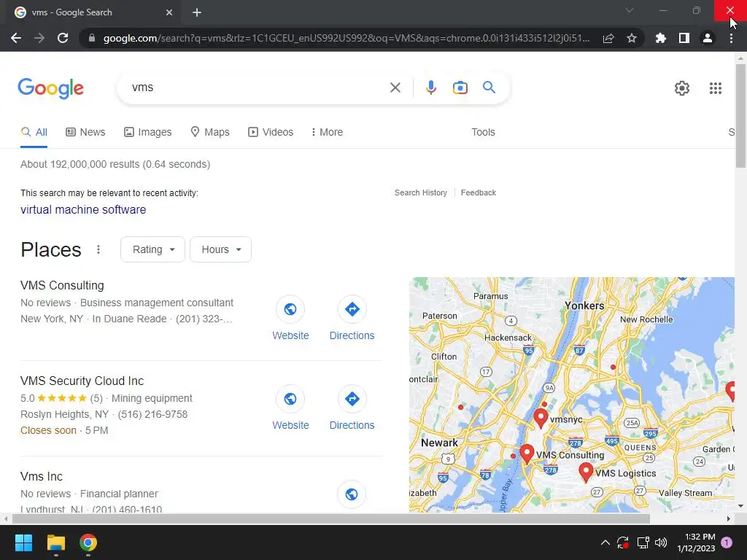The width and height of the screenshot is (747, 560).
Task: Close the vms Google Search tab
Action: pyautogui.click(x=169, y=13)
